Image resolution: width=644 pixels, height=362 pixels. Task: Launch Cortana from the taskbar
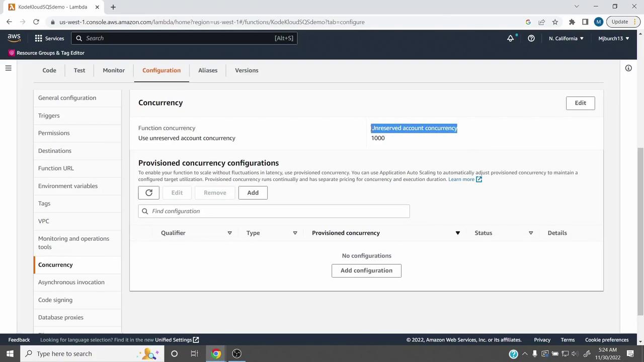coord(174,353)
